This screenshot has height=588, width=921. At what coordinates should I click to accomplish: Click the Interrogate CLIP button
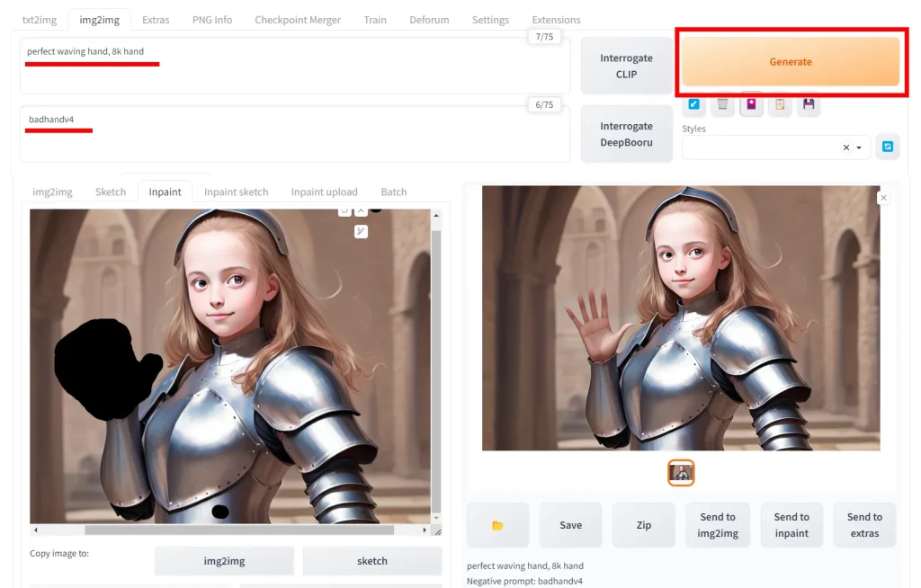coord(626,66)
